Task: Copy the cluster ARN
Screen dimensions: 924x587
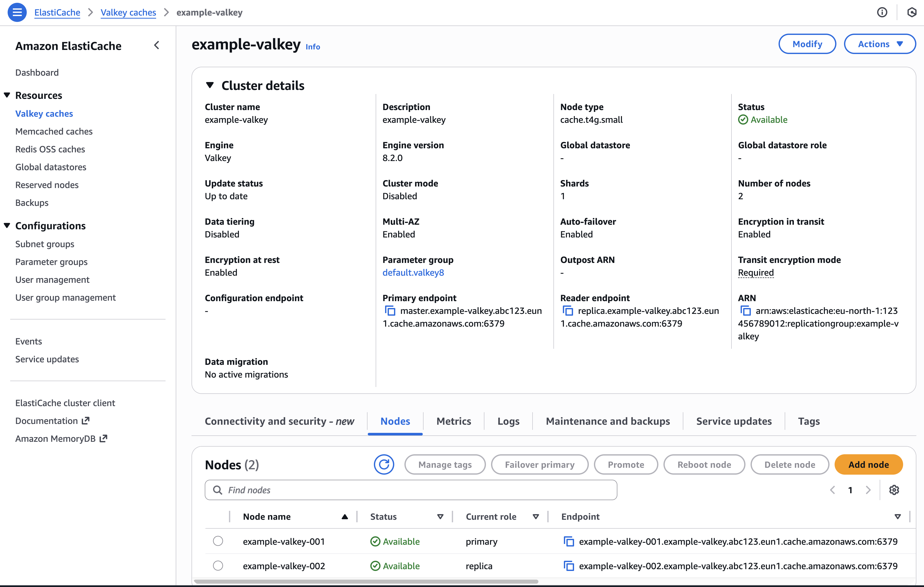Action: pos(745,311)
